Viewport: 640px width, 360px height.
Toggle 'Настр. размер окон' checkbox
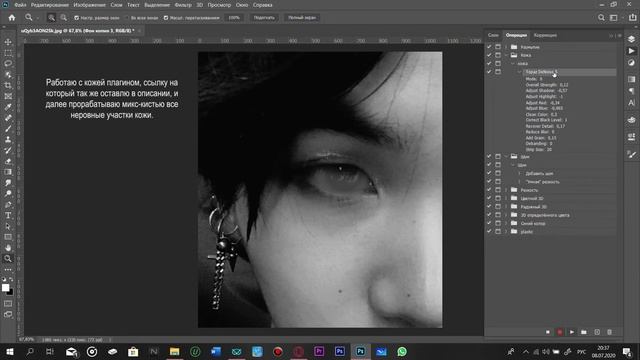(x=76, y=18)
